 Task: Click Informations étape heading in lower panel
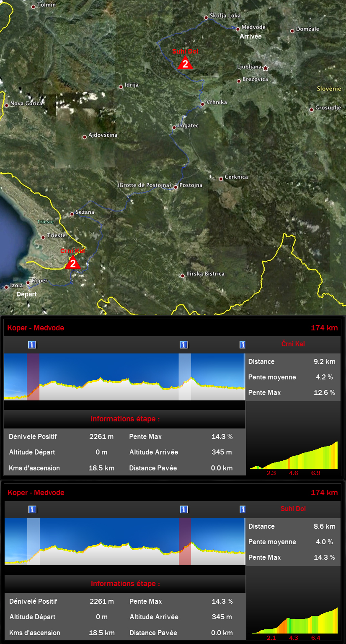click(x=125, y=584)
